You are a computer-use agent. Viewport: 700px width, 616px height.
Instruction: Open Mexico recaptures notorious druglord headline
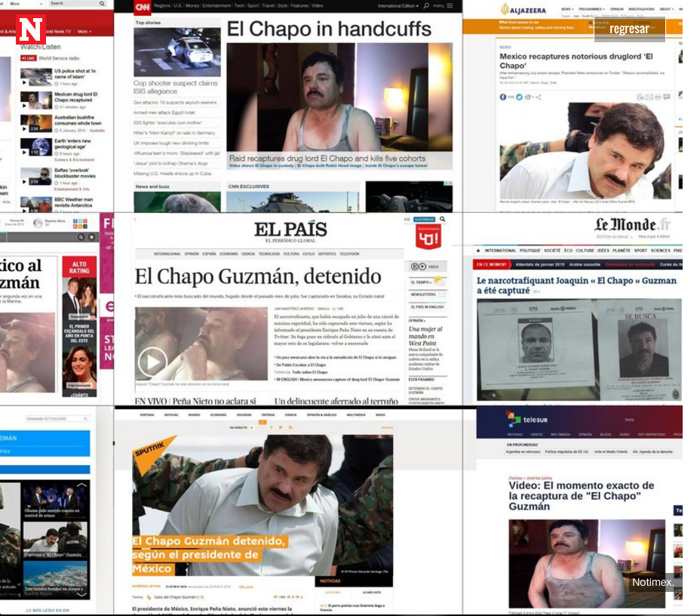click(x=576, y=60)
